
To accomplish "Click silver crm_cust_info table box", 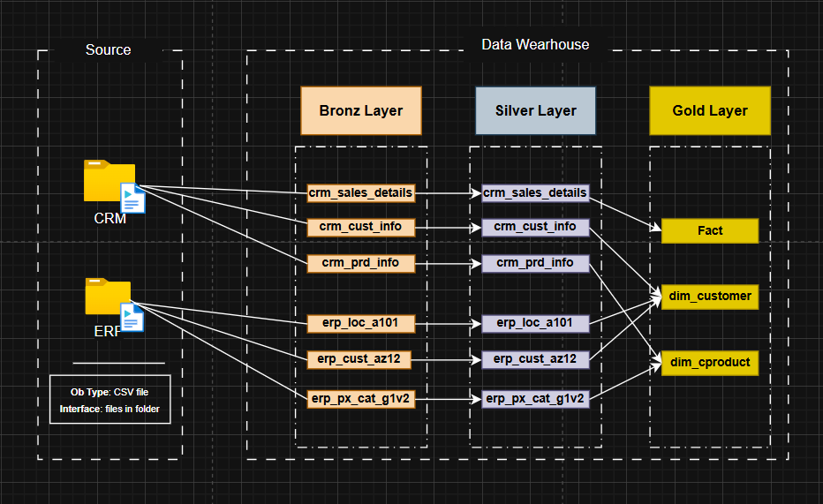I will pos(535,227).
